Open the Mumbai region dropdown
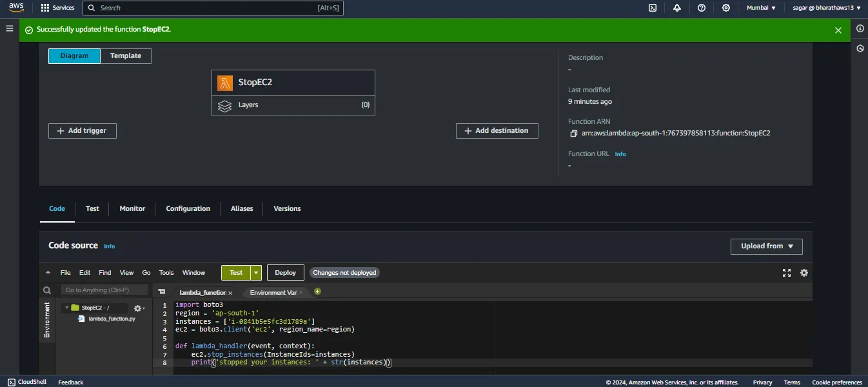 tap(761, 8)
